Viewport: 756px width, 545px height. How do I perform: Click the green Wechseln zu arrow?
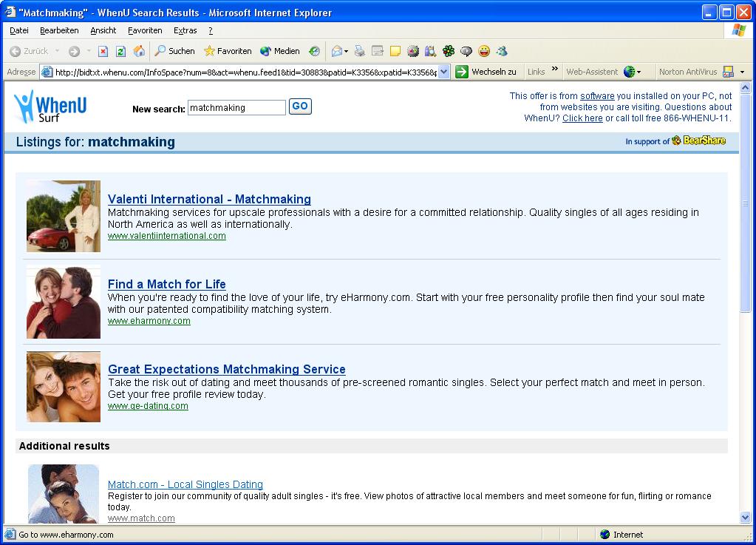pyautogui.click(x=462, y=72)
